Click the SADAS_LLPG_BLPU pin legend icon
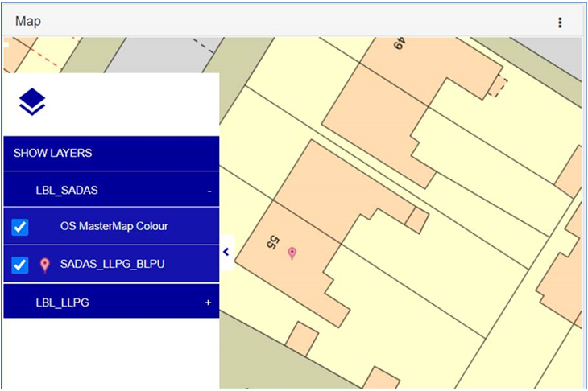 coord(44,265)
